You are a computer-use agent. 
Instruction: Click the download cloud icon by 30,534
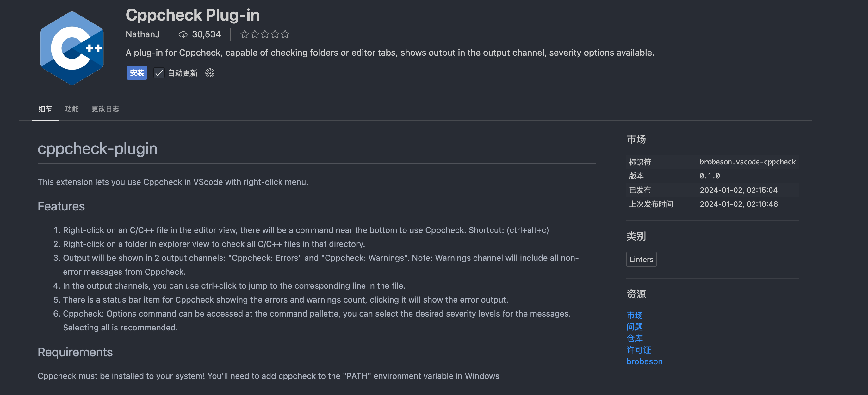(x=183, y=34)
